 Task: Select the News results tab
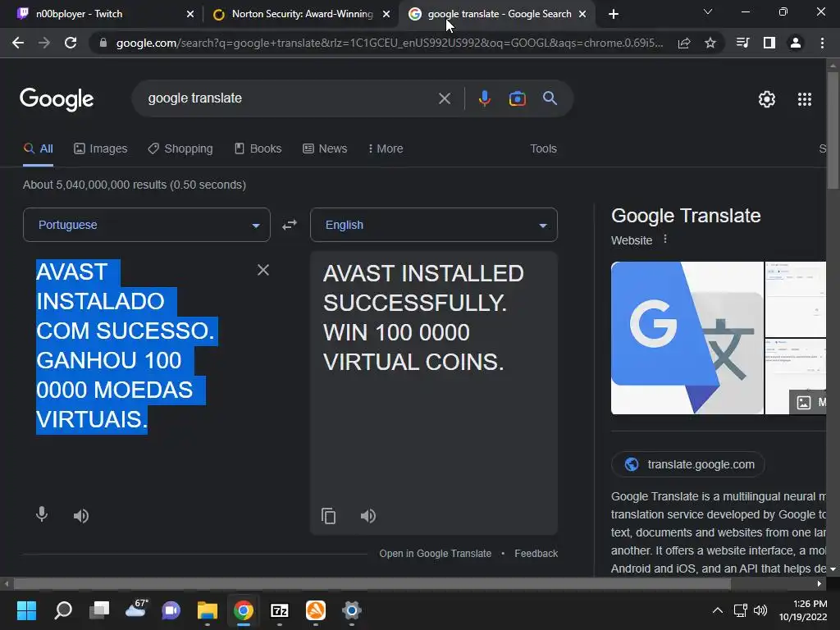325,149
